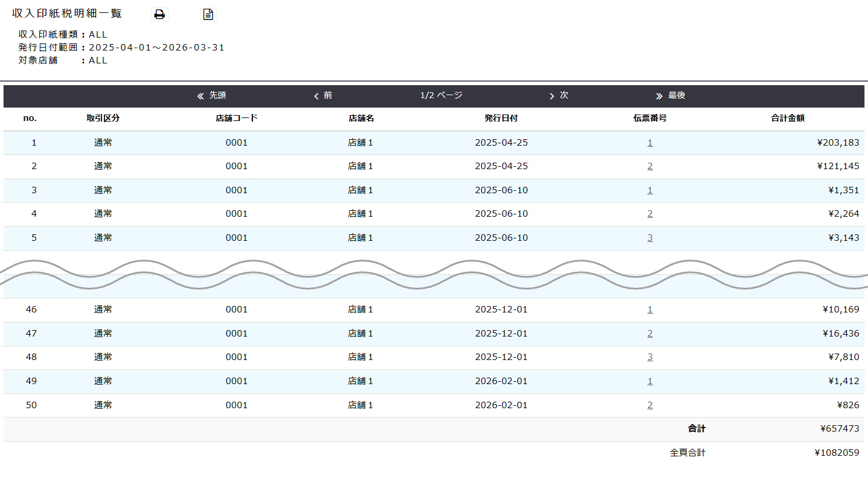Click the date 2026-02-01 in row 49
This screenshot has width=868, height=481.
(501, 381)
